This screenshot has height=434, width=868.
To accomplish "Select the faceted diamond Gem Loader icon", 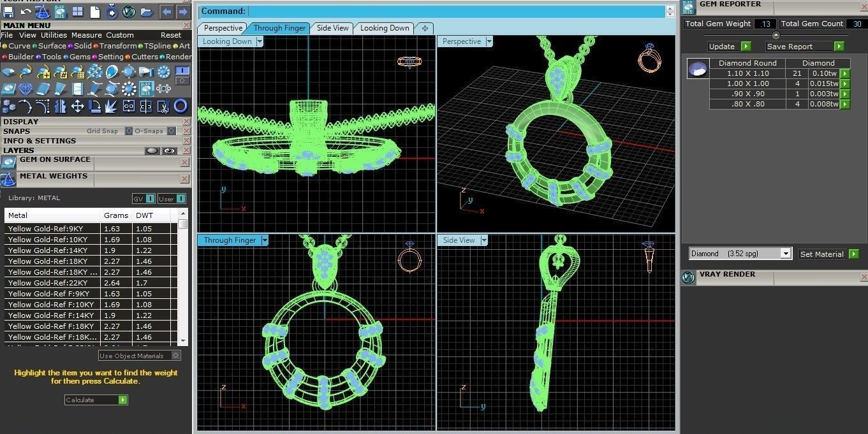I will coord(26,89).
